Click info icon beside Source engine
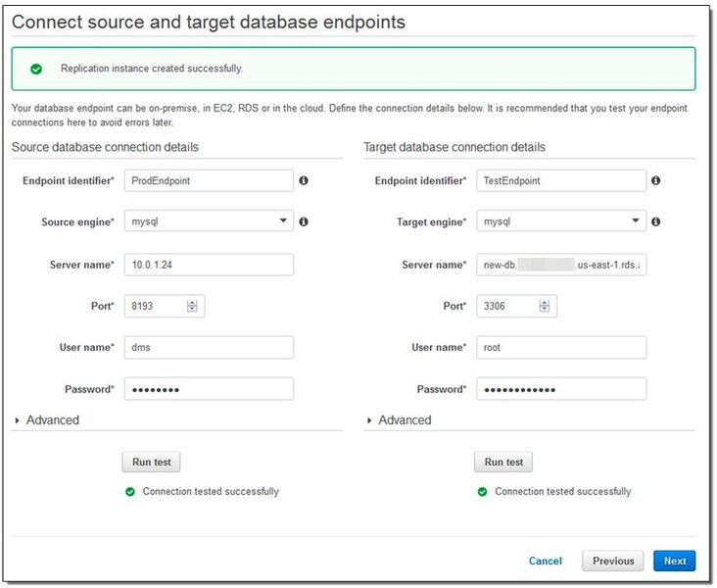This screenshot has width=717, height=588. pos(304,222)
